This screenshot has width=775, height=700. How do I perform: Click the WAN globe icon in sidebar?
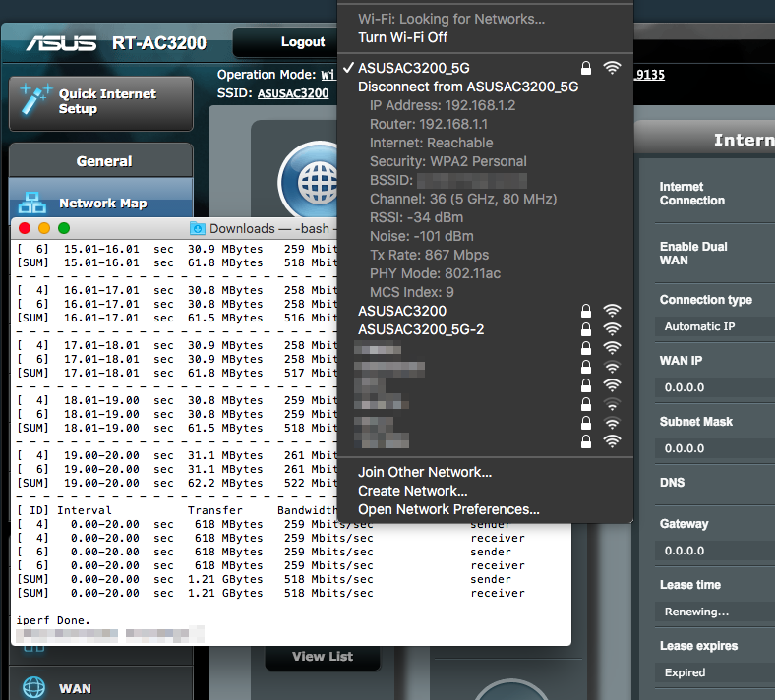[32, 687]
